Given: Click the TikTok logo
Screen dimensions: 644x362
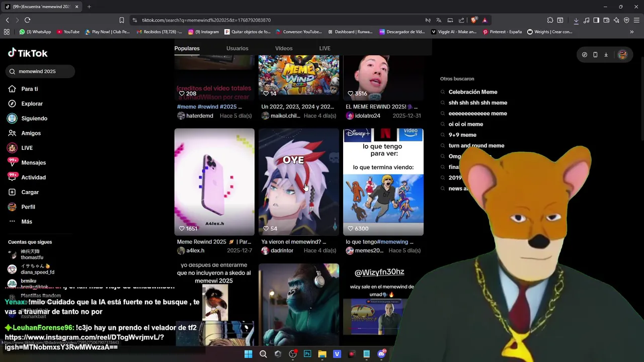Looking at the screenshot, I should [28, 53].
